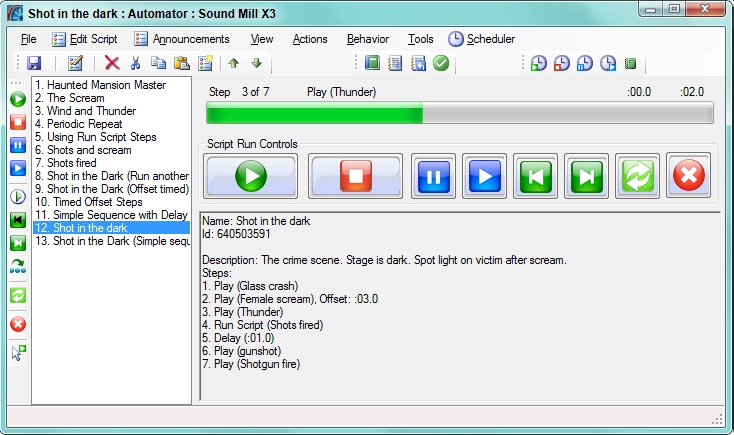Select script '13. Shot in the Dark (Simple sequ'
Image resolution: width=734 pixels, height=435 pixels.
click(x=111, y=241)
